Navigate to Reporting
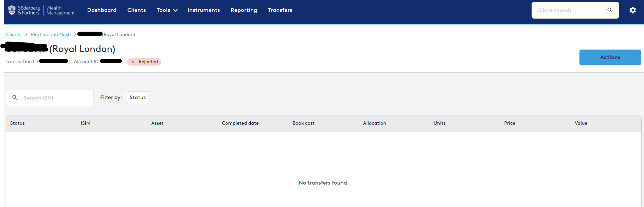 coord(244,10)
